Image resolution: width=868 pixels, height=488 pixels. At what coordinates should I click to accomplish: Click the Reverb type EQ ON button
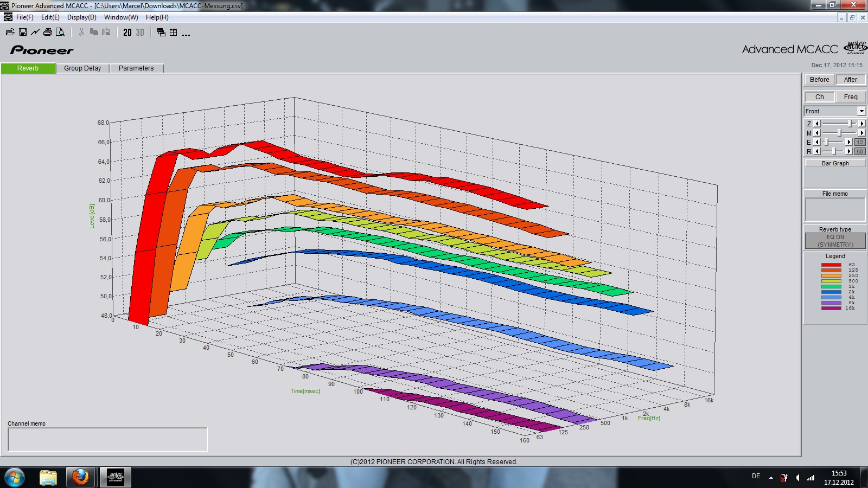pos(835,241)
